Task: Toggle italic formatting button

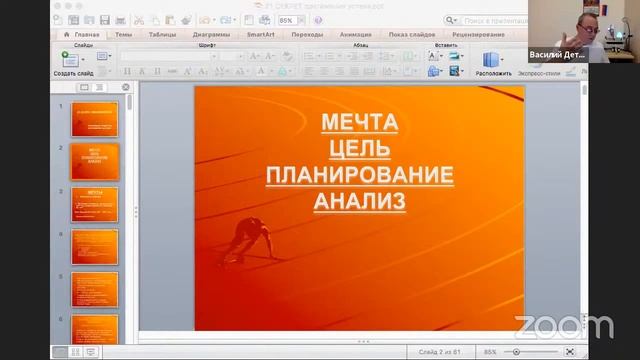Action: [x=142, y=71]
